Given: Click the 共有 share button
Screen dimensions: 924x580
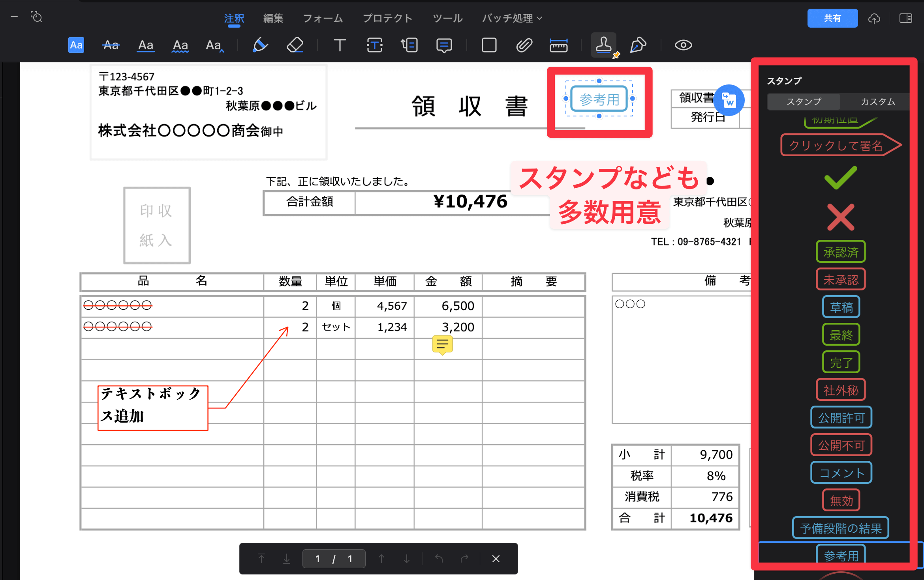Looking at the screenshot, I should coord(832,18).
